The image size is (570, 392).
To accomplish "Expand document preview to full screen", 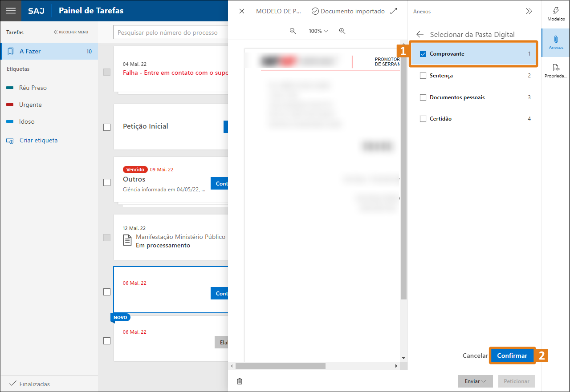I will tap(394, 11).
